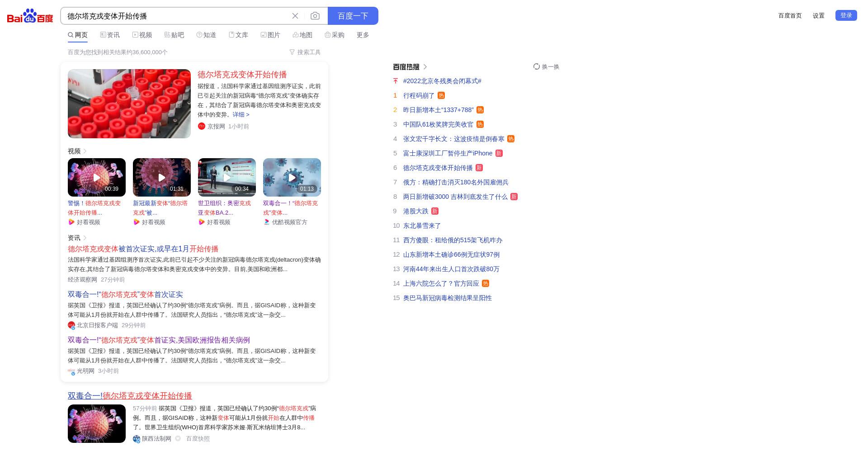The image size is (868, 451).
Task: Select the 网页 tab
Action: [x=78, y=35]
